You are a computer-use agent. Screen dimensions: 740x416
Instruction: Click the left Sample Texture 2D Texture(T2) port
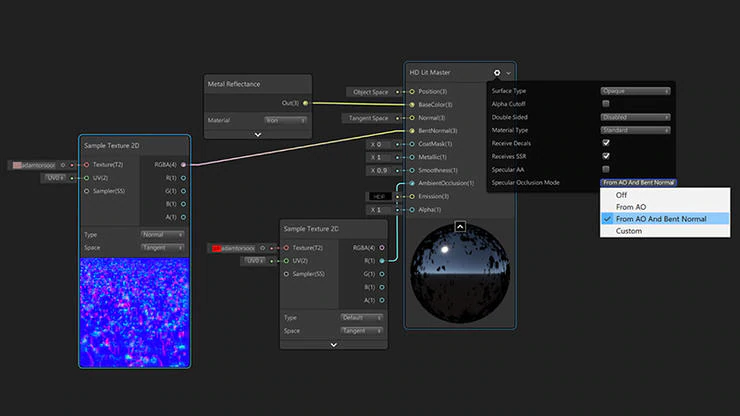[x=86, y=165]
